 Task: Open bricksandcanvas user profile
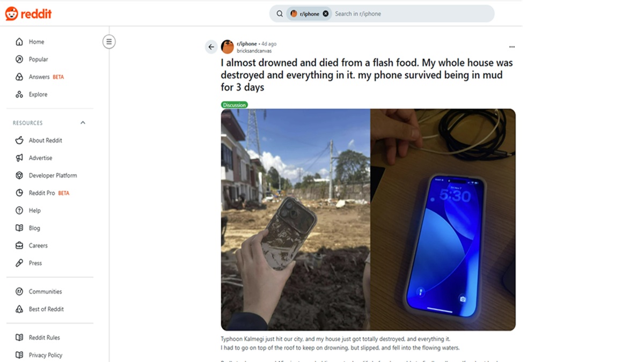254,51
